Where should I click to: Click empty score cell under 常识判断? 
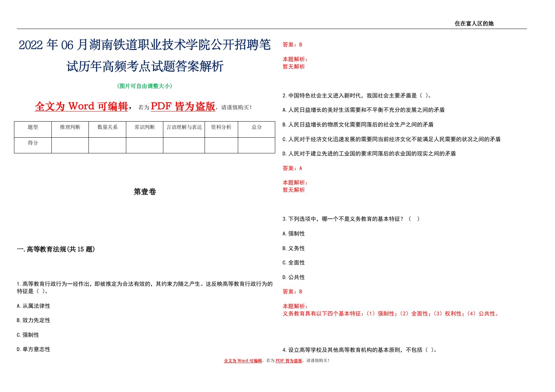[x=144, y=145]
